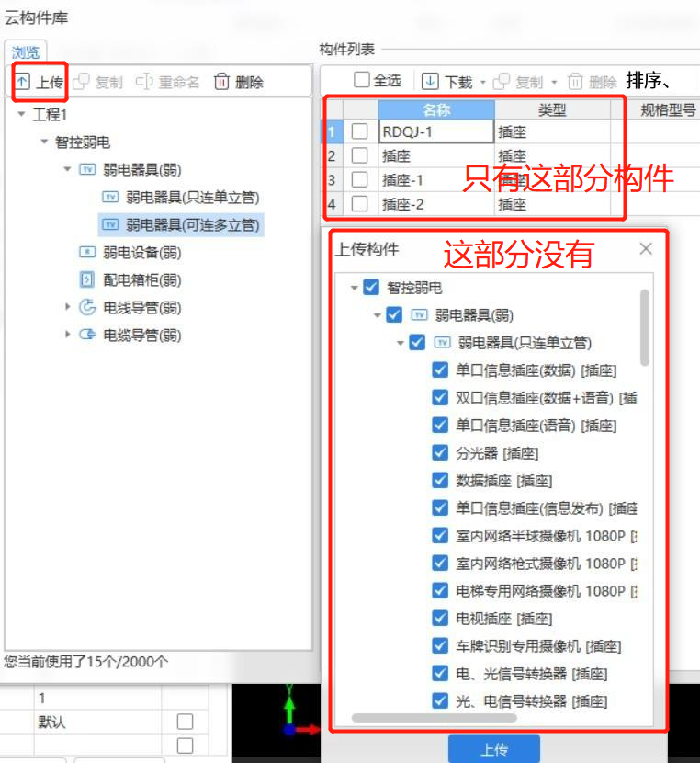The height and width of the screenshot is (763, 700).
Task: Select 弱电器具(可连多立管) tree item
Action: click(x=181, y=225)
